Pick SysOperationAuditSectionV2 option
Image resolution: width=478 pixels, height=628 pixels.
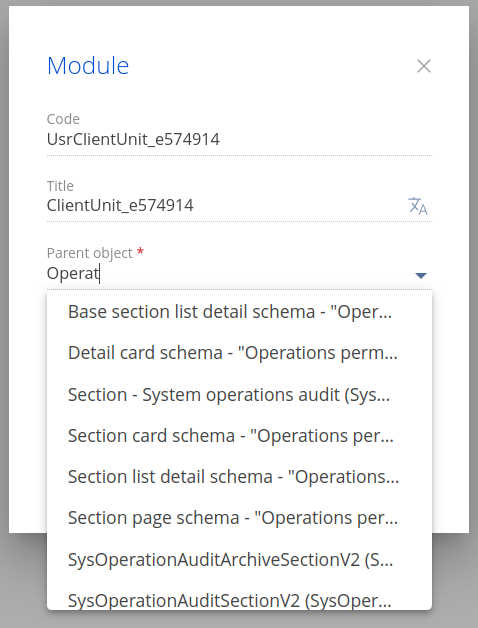[x=240, y=600]
